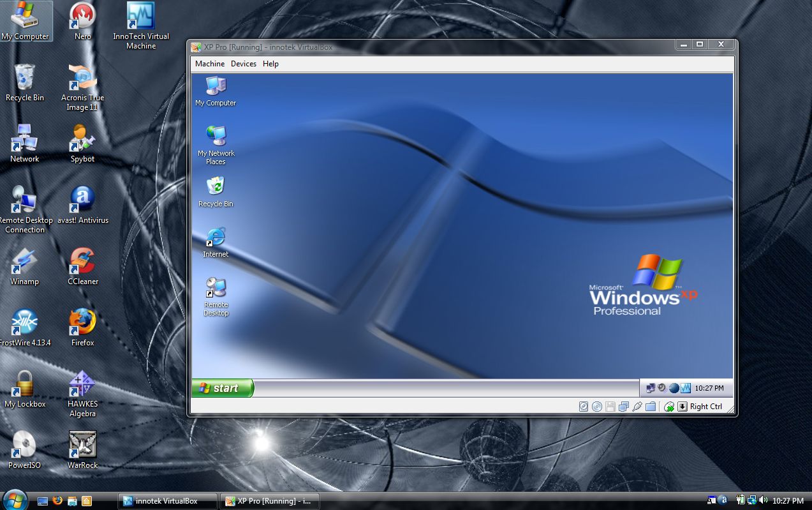
Task: Click the orange eject Quick Launch icon
Action: 87,501
